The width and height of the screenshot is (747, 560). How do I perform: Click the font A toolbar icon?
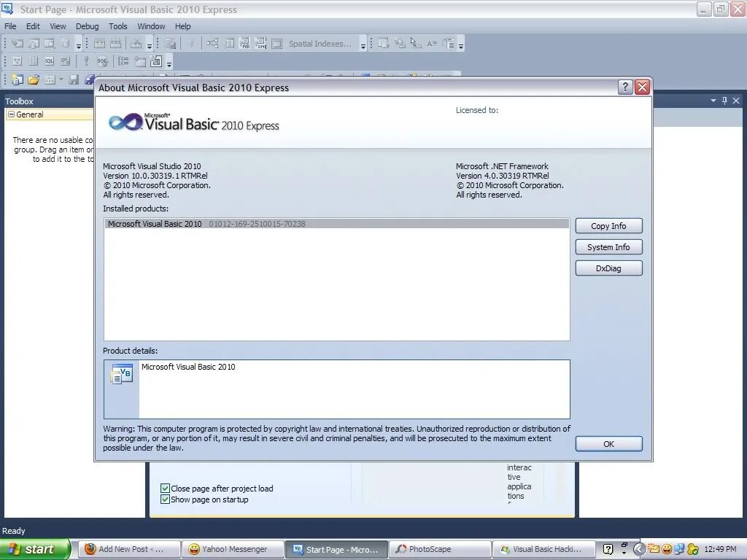click(x=432, y=44)
